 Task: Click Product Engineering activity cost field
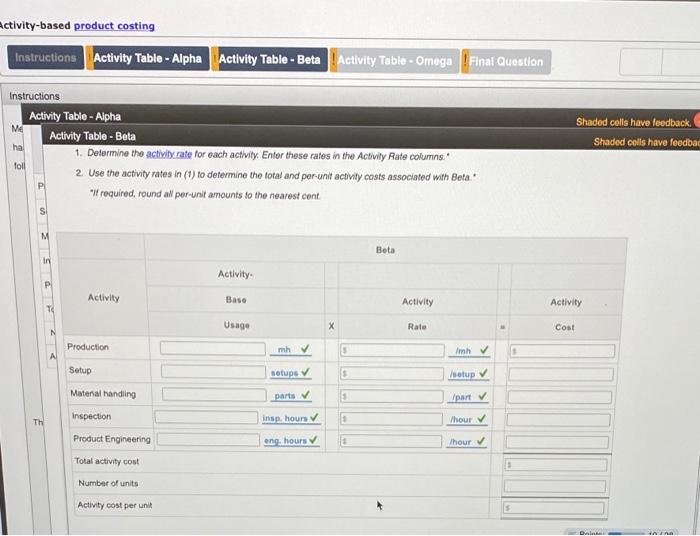coord(557,442)
